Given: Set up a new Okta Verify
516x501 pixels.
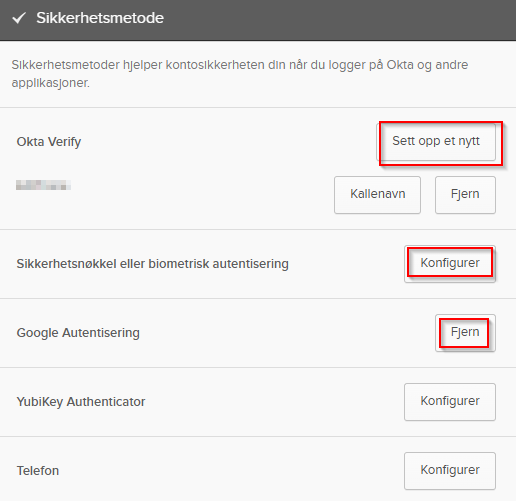Looking at the screenshot, I should pyautogui.click(x=436, y=142).
